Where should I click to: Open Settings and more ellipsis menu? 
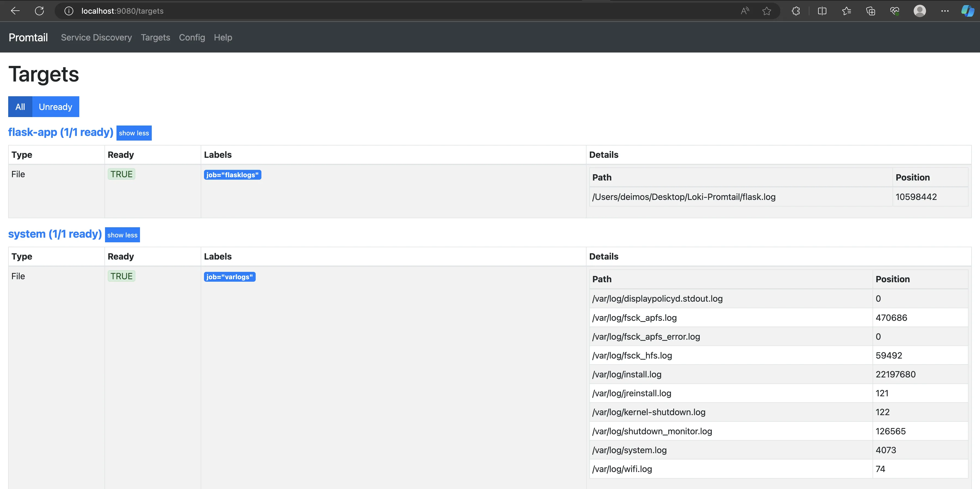coord(945,11)
